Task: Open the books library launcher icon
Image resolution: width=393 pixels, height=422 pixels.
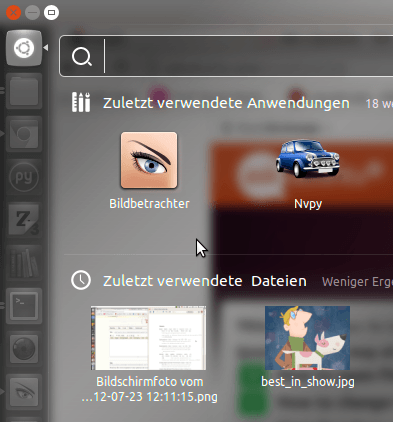Action: (24, 263)
